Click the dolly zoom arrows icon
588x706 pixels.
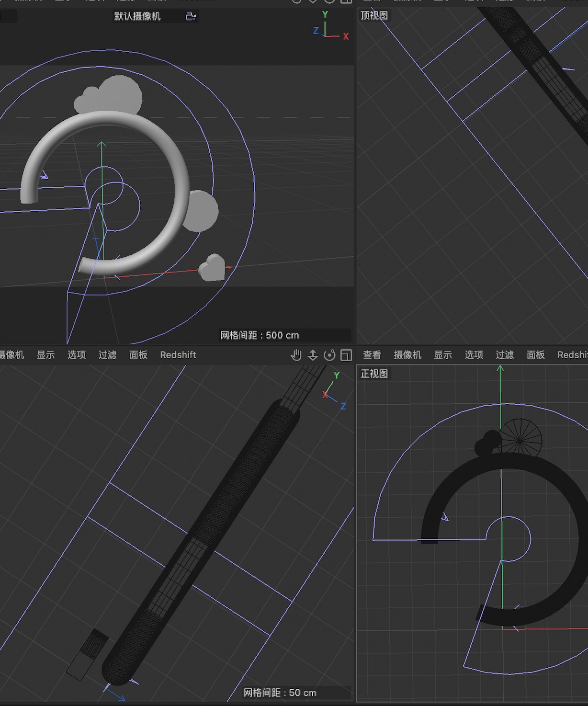click(x=312, y=355)
